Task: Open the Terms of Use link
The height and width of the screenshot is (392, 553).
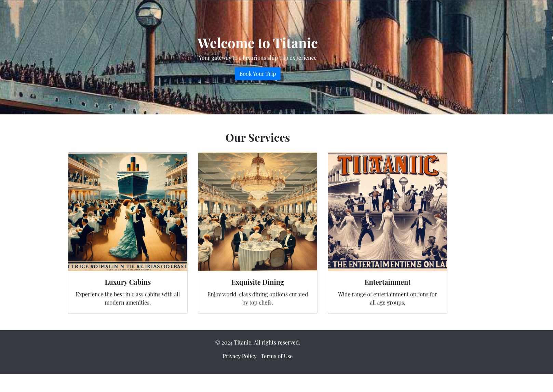Action: coord(276,356)
